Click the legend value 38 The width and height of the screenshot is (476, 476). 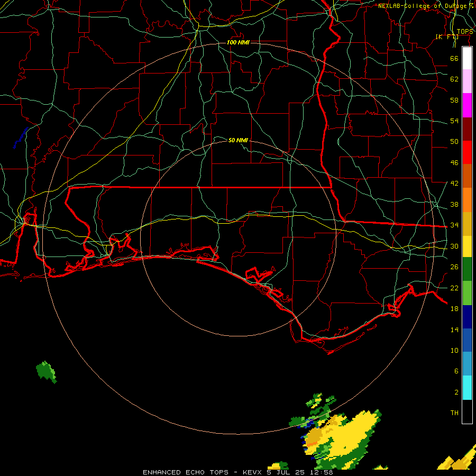coord(454,204)
